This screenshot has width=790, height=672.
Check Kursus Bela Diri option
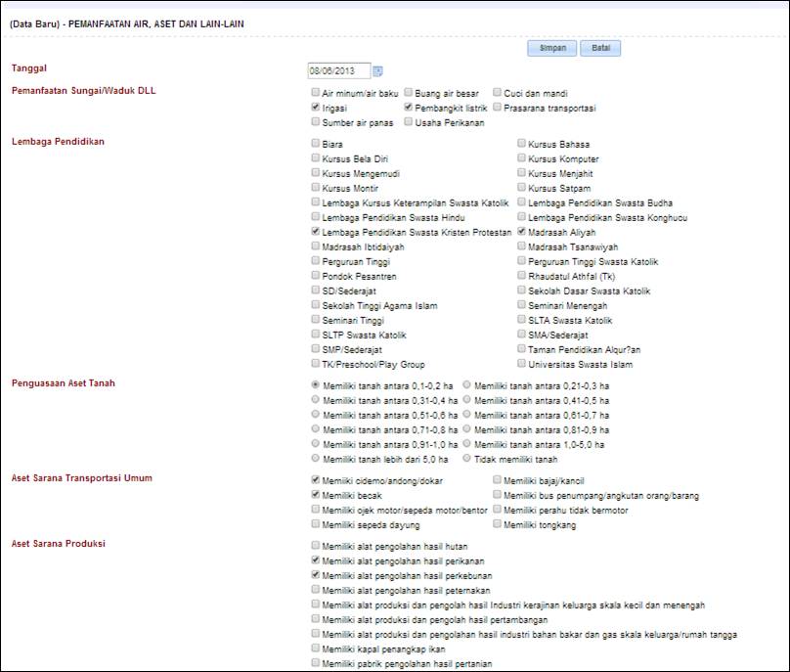point(316,157)
